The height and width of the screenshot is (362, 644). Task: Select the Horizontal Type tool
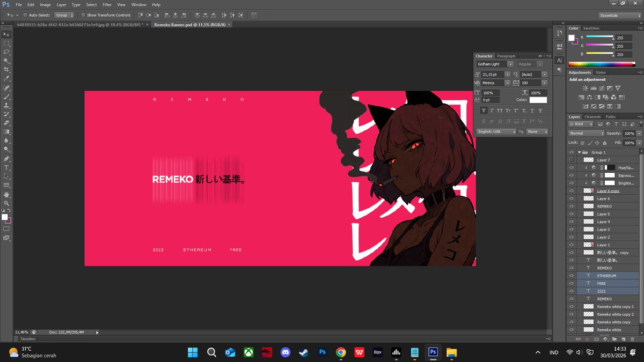(6, 167)
